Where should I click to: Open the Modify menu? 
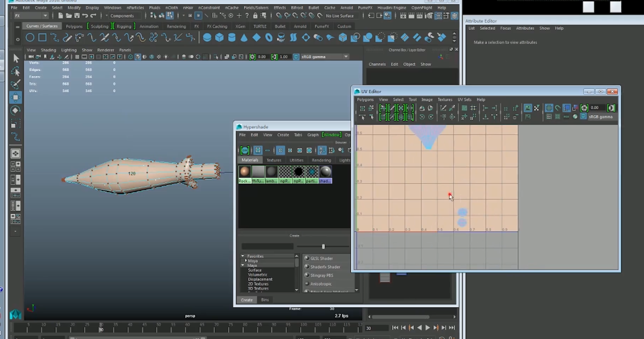[74, 8]
